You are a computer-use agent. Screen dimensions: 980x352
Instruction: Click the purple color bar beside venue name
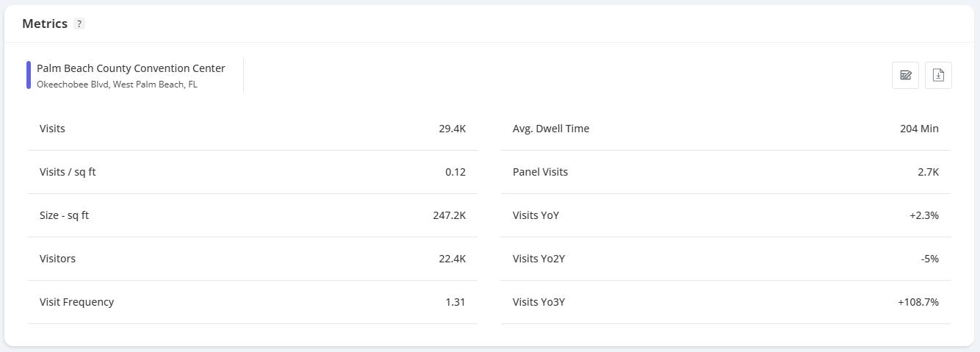(29, 75)
